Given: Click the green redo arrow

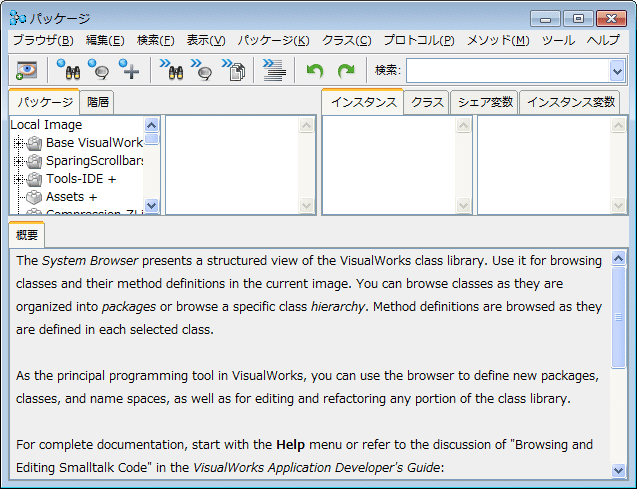Looking at the screenshot, I should click(346, 70).
